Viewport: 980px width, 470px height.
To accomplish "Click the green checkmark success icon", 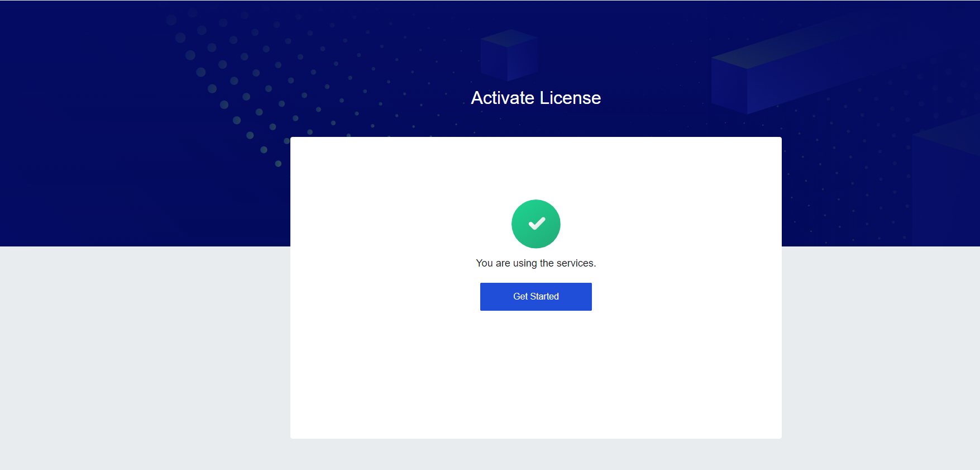I will tap(536, 224).
